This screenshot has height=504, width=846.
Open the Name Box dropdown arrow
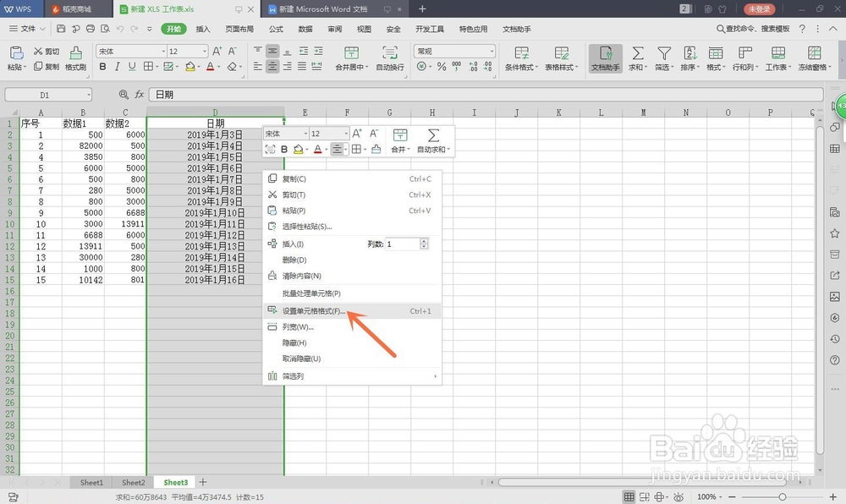coord(89,95)
